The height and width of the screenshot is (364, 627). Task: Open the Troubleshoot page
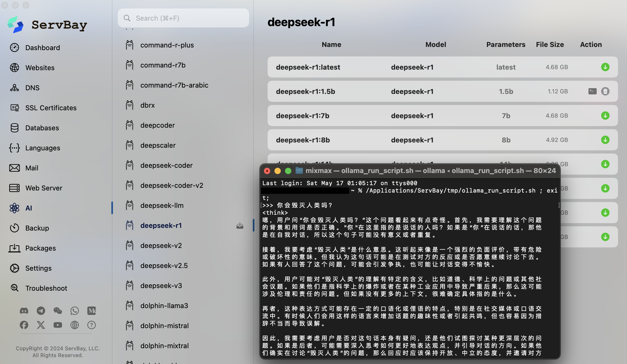click(x=46, y=288)
